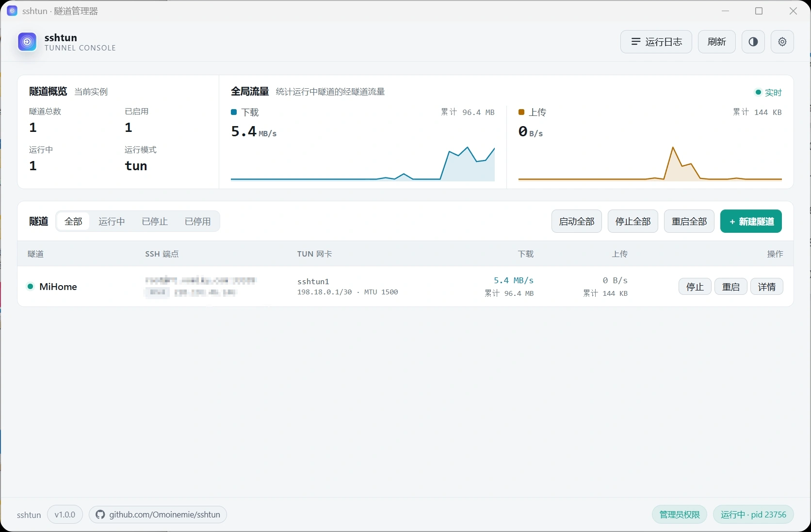Click the sshtun1 TUN interface name
811x532 pixels.
[x=313, y=281]
